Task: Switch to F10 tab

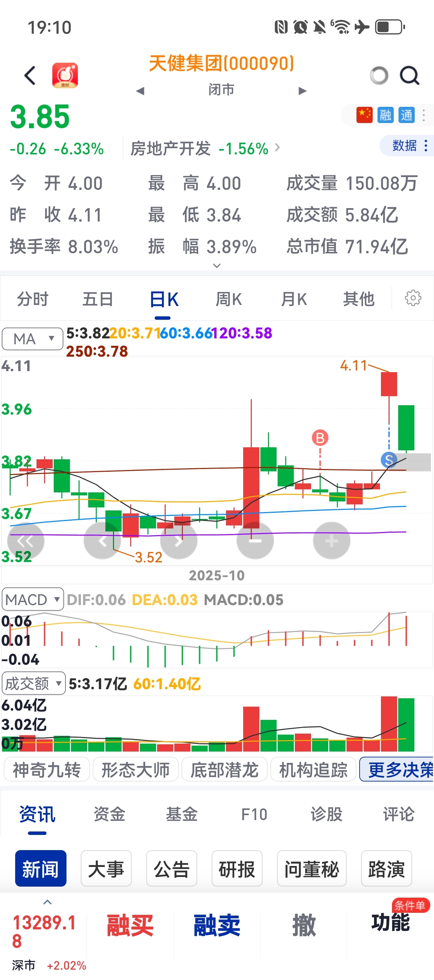Action: point(254,815)
